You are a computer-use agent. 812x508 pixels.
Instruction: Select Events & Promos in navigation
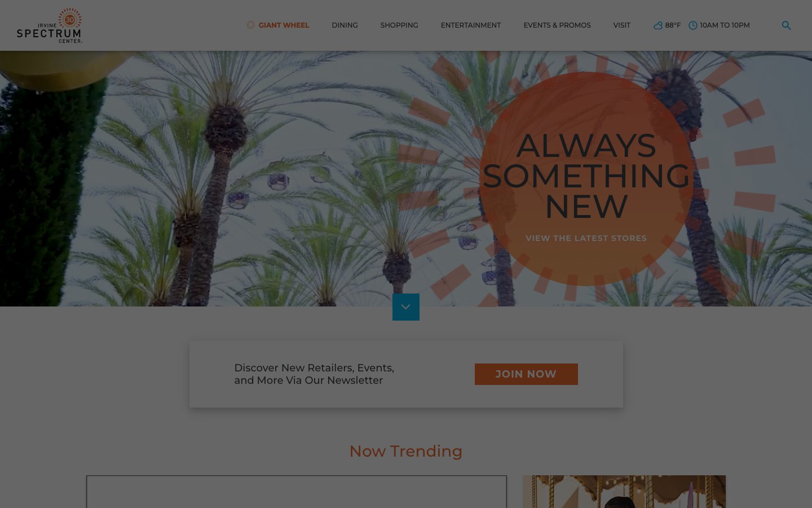click(557, 25)
